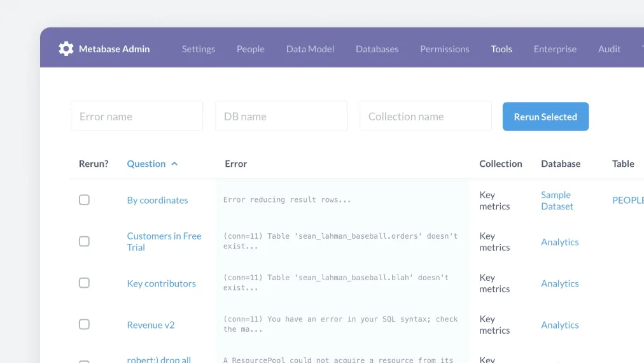Open the Databases tab
The height and width of the screenshot is (363, 644).
pyautogui.click(x=377, y=49)
